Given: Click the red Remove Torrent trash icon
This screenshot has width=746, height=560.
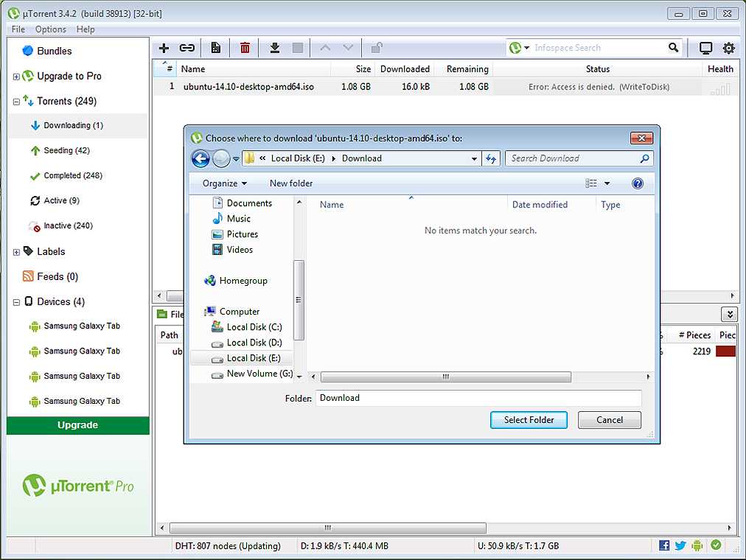Looking at the screenshot, I should click(245, 48).
